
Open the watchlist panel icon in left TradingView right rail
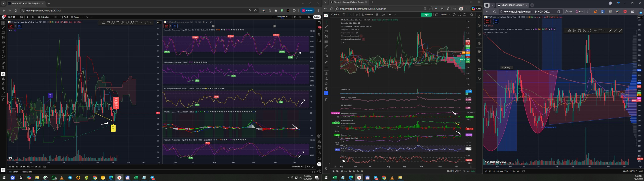click(x=319, y=23)
